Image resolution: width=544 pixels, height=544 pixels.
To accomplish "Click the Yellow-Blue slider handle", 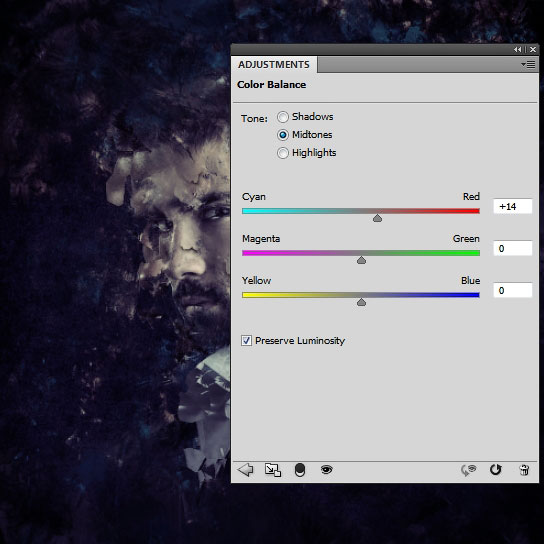I will coord(362,302).
